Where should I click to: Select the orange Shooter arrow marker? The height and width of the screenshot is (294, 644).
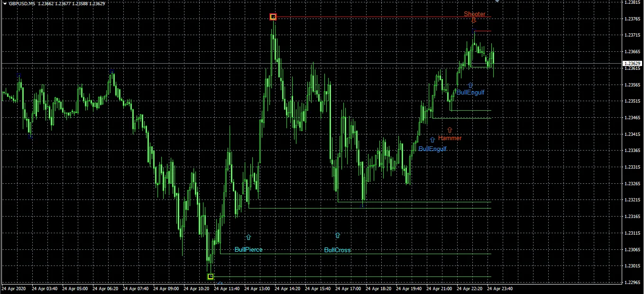coord(473,20)
